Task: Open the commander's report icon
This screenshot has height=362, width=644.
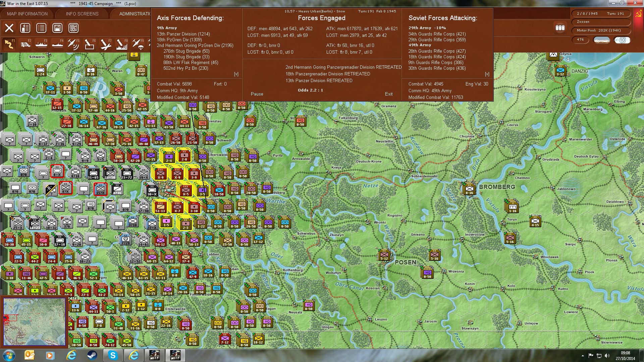Action: pyautogui.click(x=25, y=28)
